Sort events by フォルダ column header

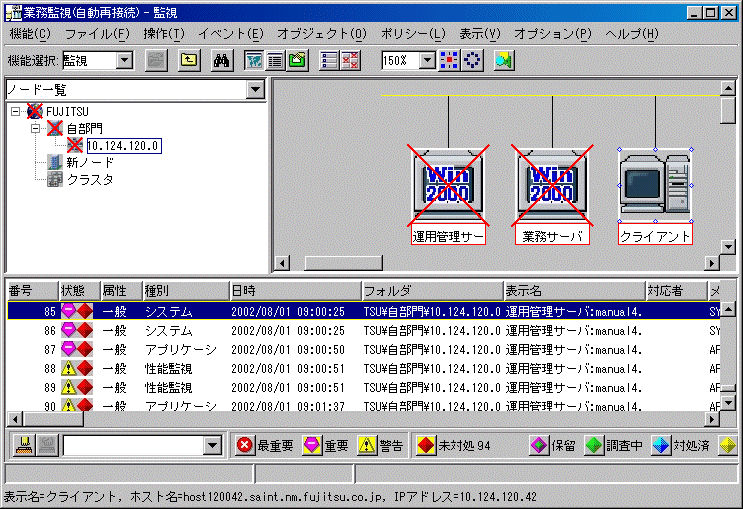coord(433,291)
